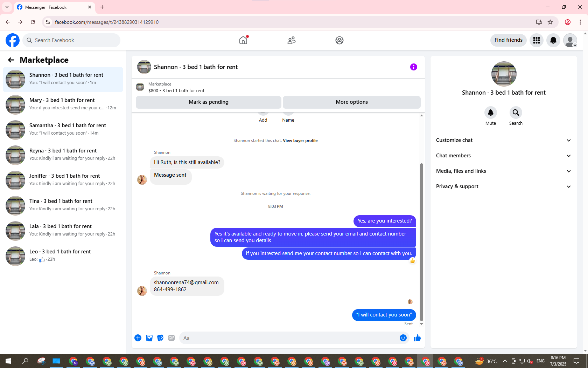Choose a sticker icon in composer
588x368 pixels.
coord(160,338)
